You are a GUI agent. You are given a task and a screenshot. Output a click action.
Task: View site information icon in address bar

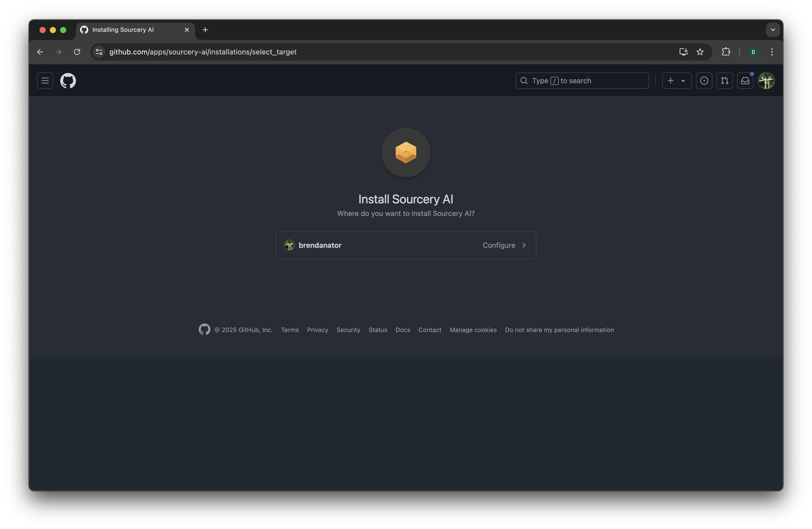tap(99, 52)
